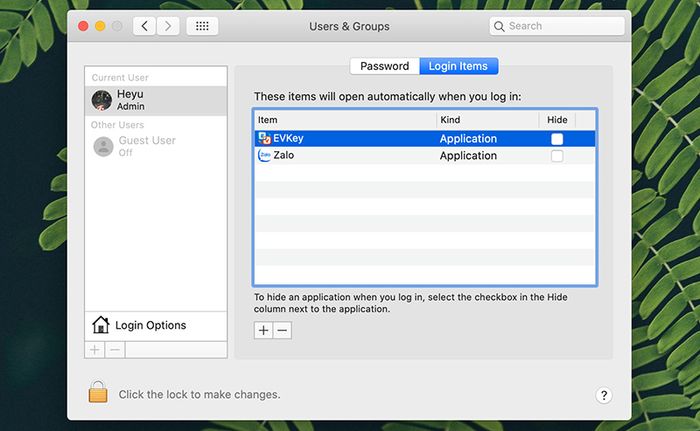Click the forward navigation arrow

tap(168, 26)
